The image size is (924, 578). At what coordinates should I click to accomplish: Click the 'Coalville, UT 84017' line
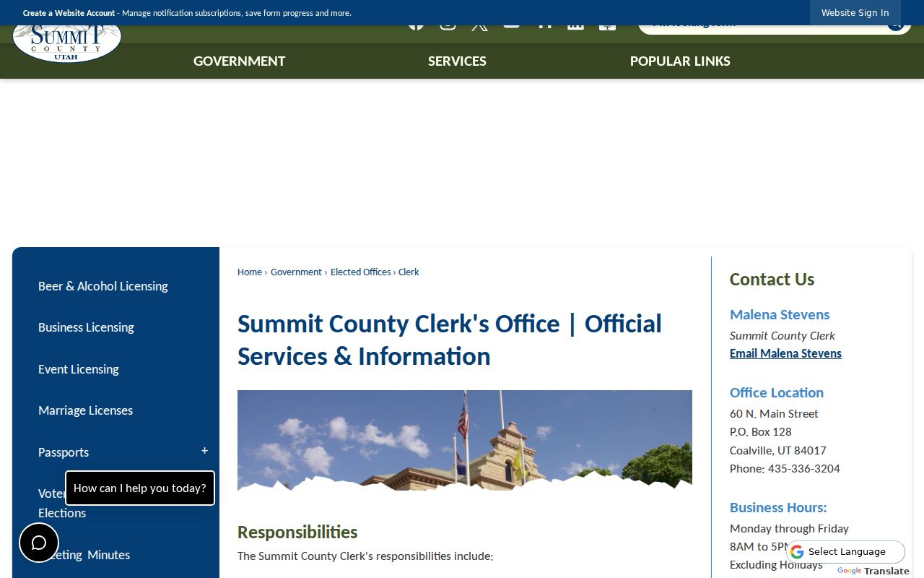click(x=778, y=450)
